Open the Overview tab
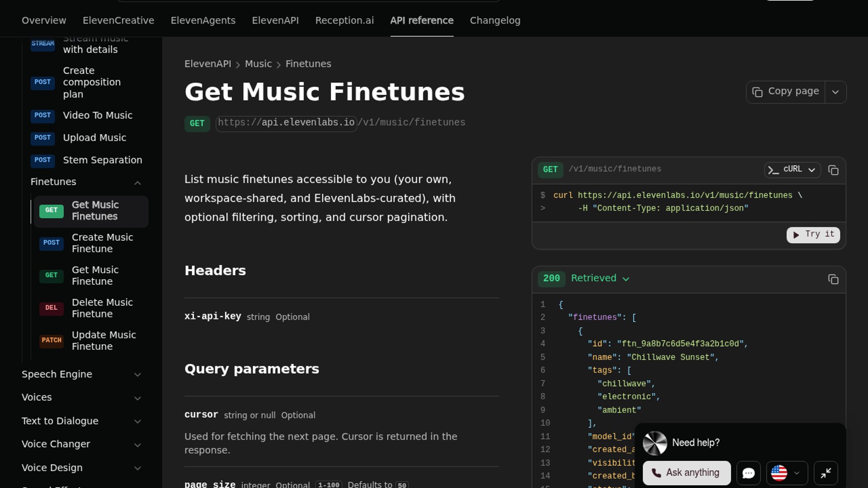This screenshot has width=868, height=488. coord(44,20)
